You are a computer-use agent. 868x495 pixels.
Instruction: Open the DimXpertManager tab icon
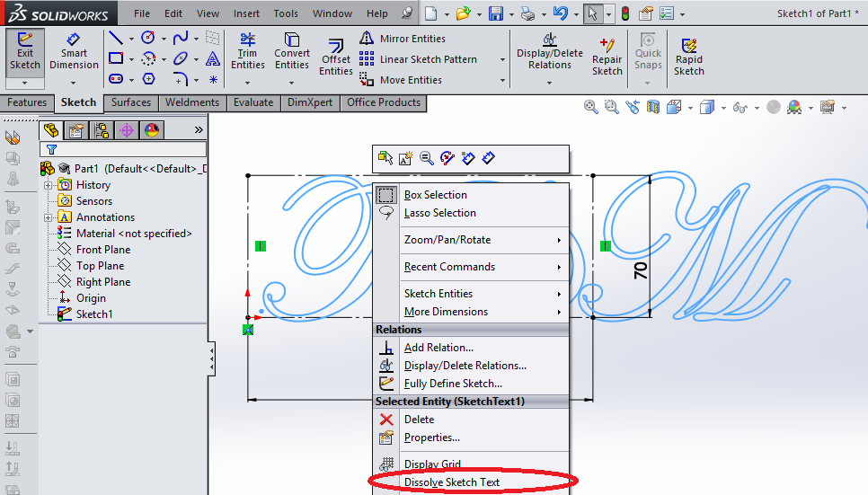point(127,130)
